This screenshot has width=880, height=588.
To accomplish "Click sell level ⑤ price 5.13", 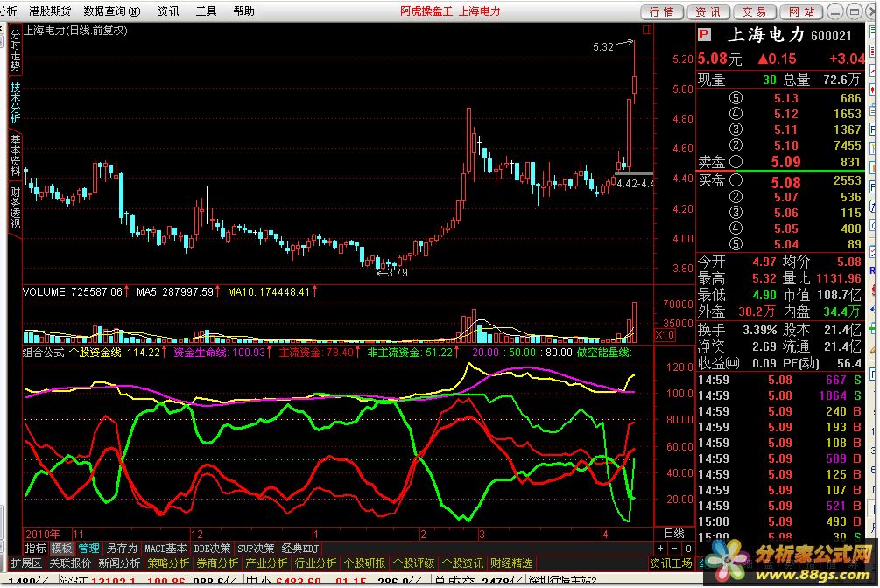I will tap(785, 98).
